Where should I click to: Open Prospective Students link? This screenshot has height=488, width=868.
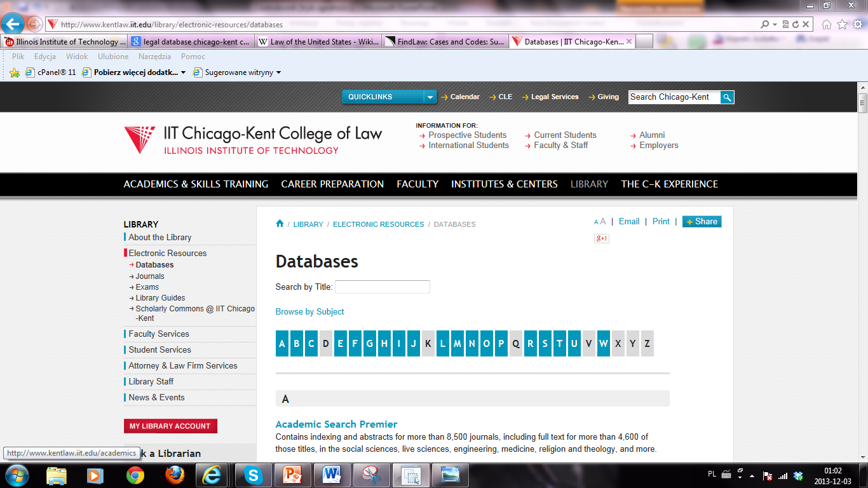(467, 135)
